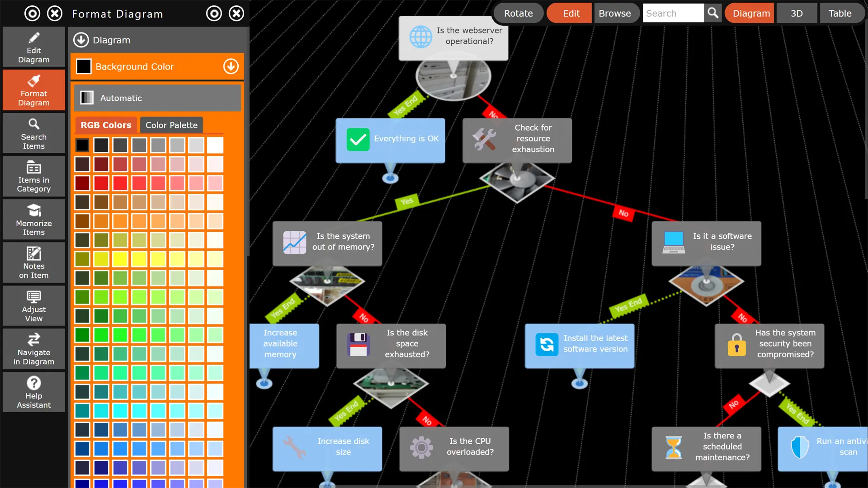Pick the white color swatch in top row
The image size is (868, 488).
215,145
